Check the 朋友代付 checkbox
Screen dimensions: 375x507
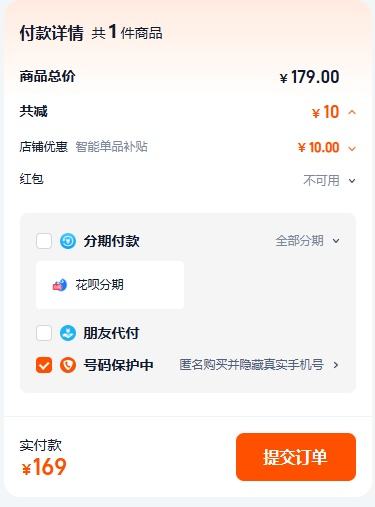click(x=44, y=333)
